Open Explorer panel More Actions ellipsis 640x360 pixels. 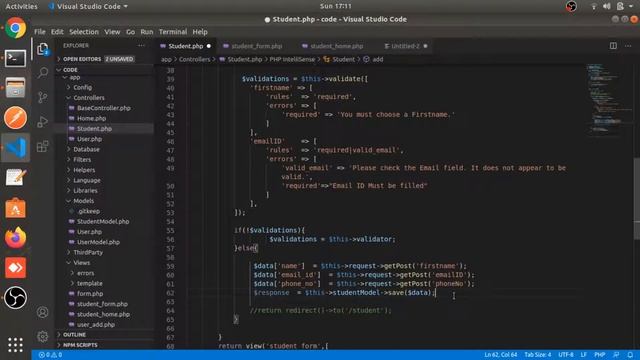141,46
